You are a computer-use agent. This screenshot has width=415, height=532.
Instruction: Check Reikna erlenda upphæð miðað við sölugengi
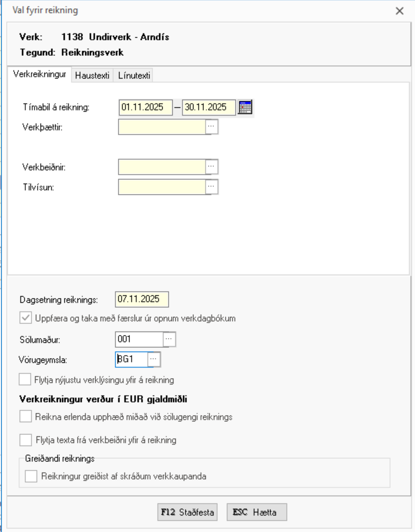click(x=26, y=417)
